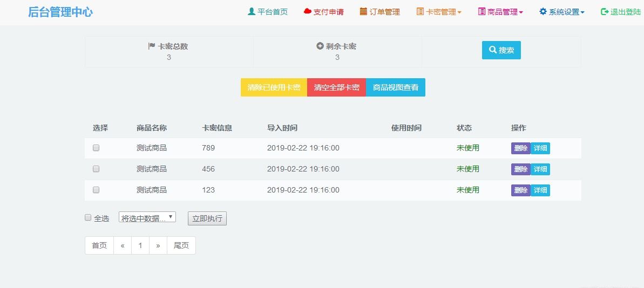Delete the card 456 row

(x=521, y=169)
